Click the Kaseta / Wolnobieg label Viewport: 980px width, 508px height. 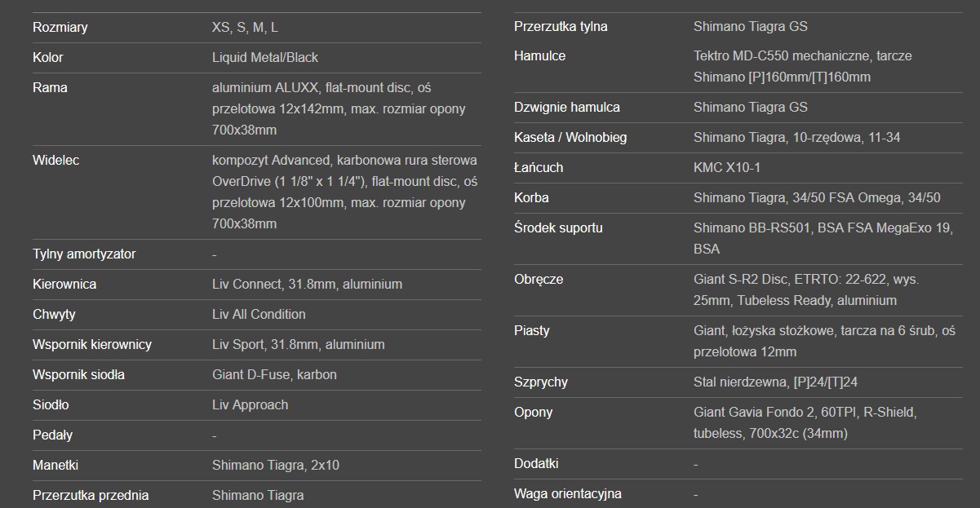coord(570,137)
